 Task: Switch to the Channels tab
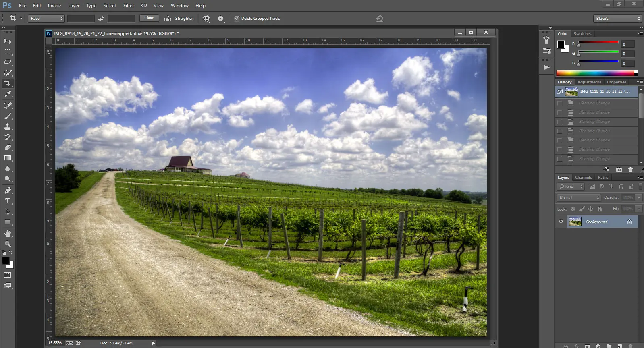pos(583,178)
